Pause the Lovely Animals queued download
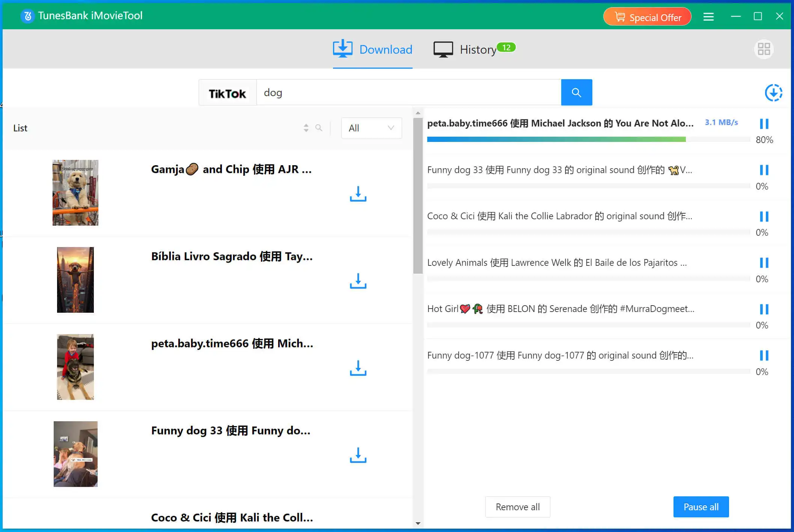Screen dimensions: 794x532 click(x=764, y=263)
